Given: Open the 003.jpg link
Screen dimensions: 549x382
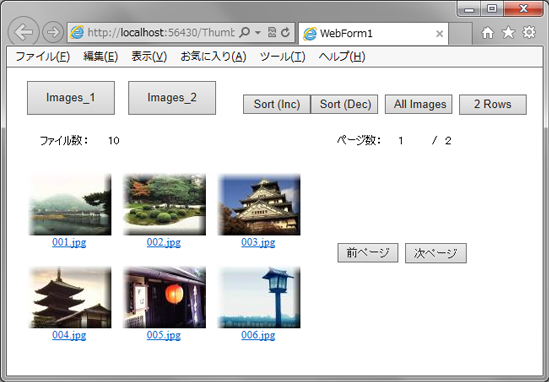Looking at the screenshot, I should coord(258,242).
